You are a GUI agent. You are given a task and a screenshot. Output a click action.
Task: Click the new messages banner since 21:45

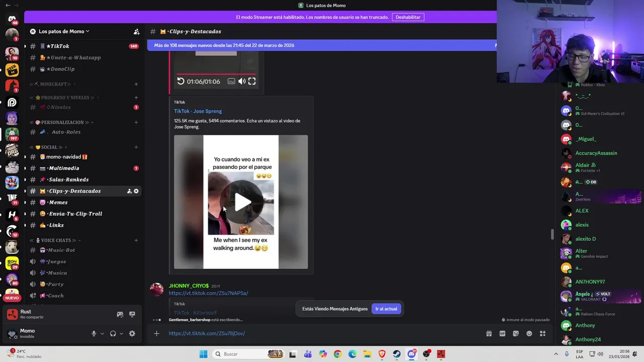click(x=322, y=45)
